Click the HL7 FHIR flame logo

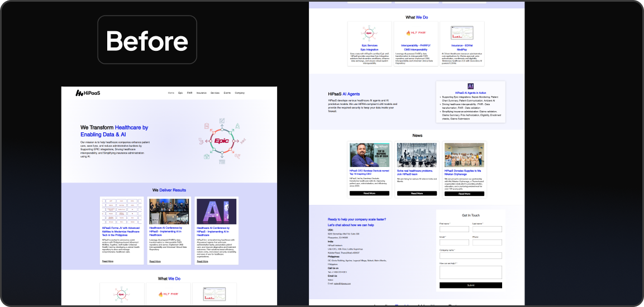416,33
